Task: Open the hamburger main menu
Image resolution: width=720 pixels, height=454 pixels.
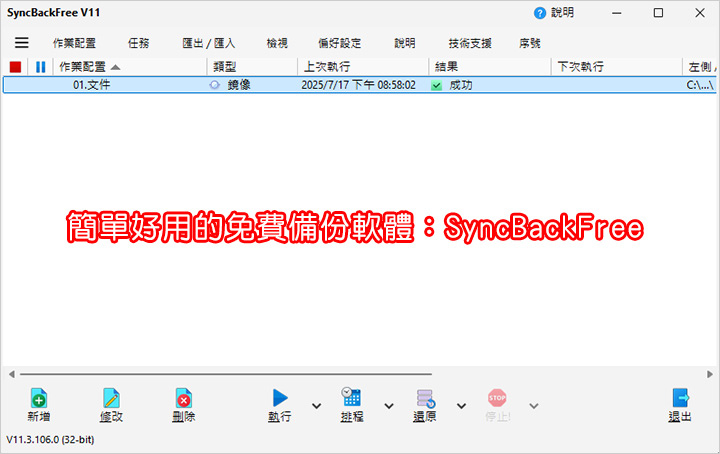Action: (x=22, y=43)
